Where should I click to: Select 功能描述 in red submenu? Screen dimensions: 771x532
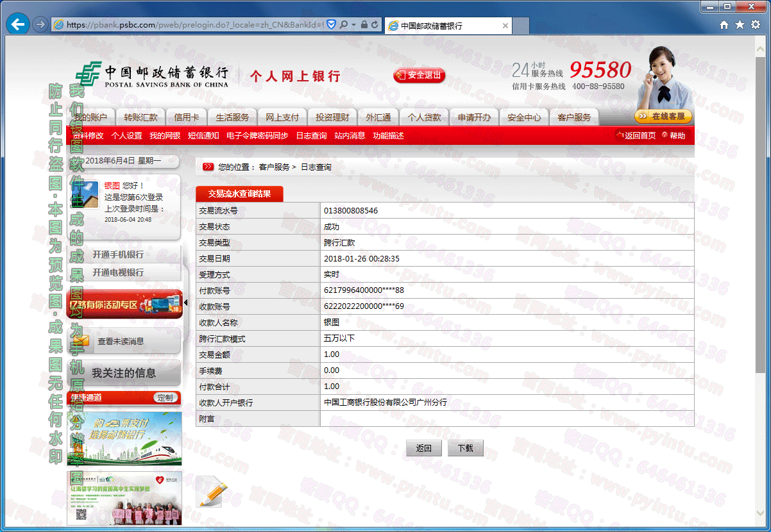point(388,135)
